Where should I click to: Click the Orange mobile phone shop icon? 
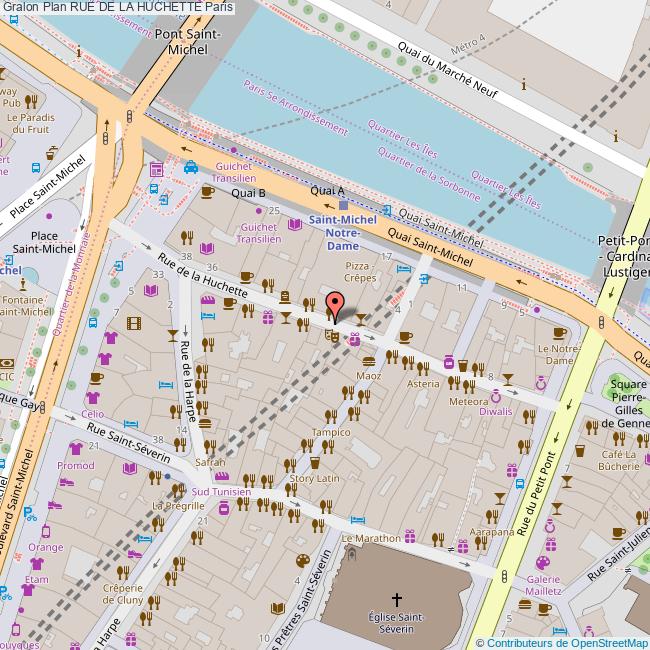coord(45,532)
